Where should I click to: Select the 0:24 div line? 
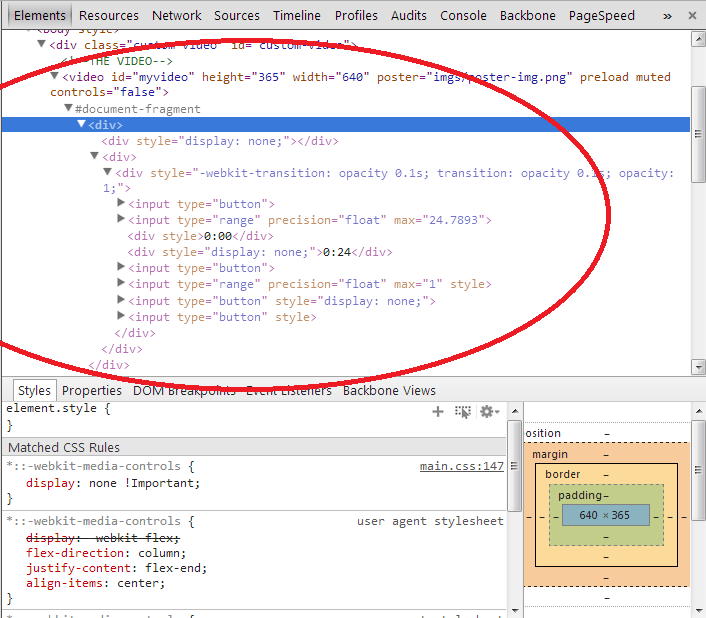point(260,252)
